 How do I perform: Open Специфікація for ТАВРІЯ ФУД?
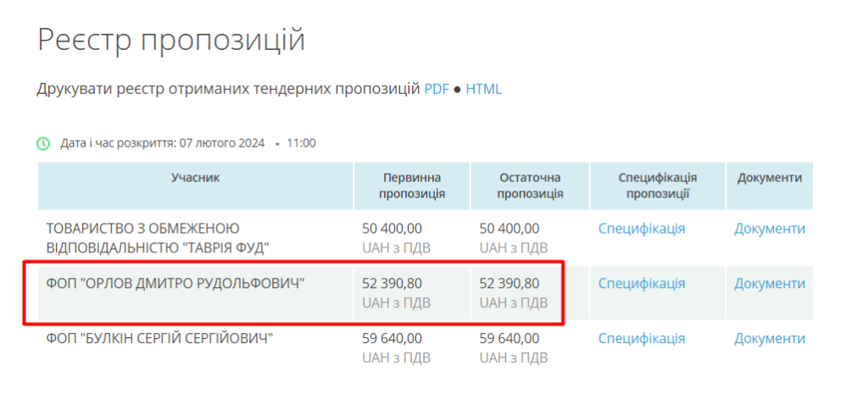point(641,229)
